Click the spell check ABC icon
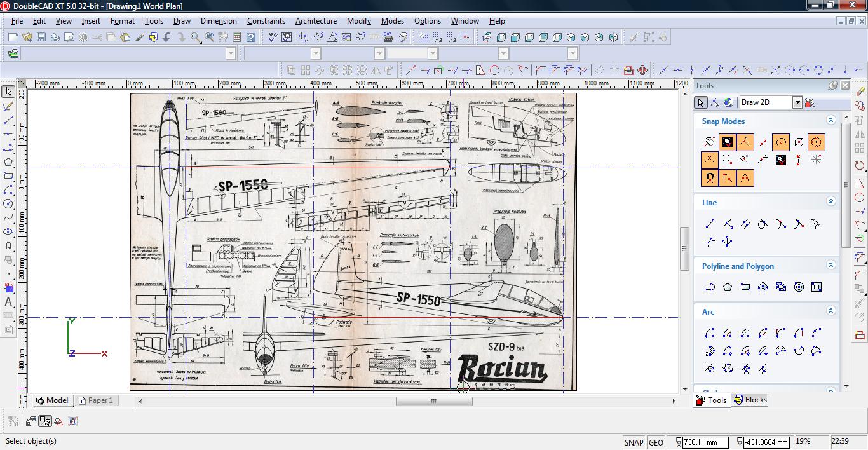Screen dimensions: 868x450 (273, 37)
